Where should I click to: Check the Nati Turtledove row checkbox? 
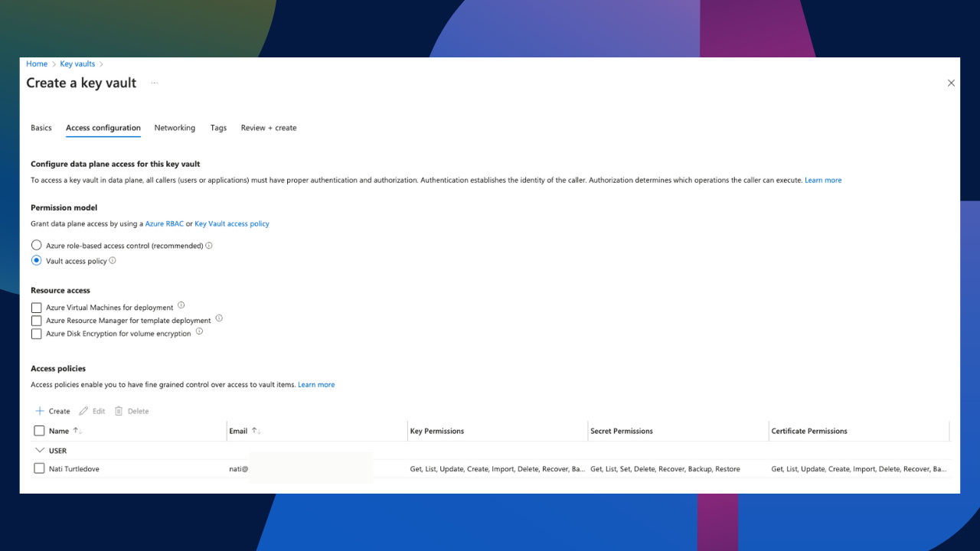click(39, 468)
